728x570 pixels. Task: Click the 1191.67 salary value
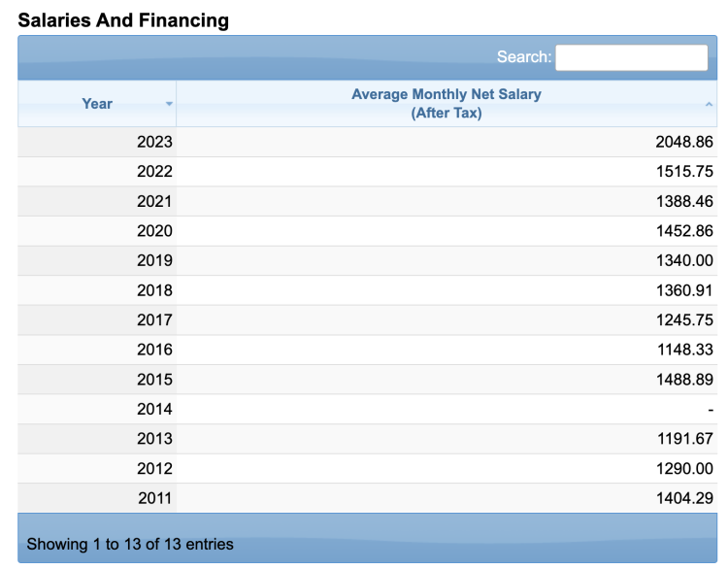pyautogui.click(x=684, y=439)
